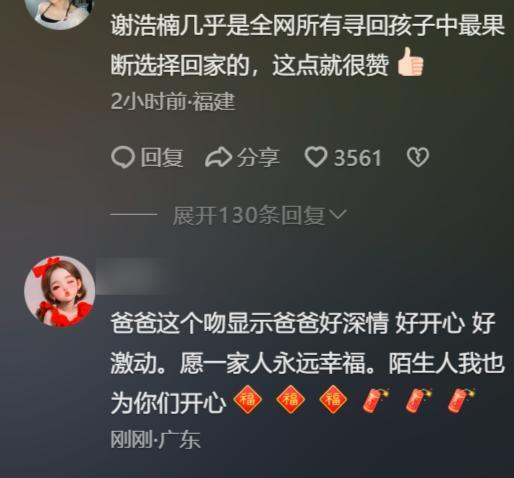Viewport: 514px width, 478px height.
Task: Click the 2小时前·福建 timestamp
Action: [173, 101]
